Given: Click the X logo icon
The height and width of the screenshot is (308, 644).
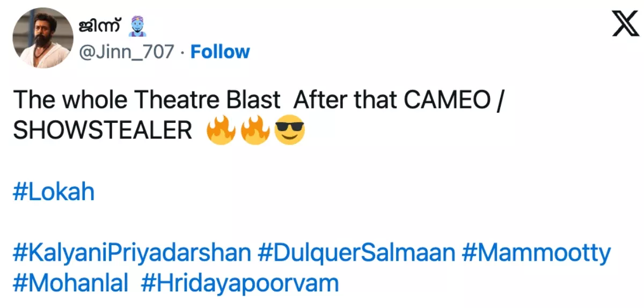Looking at the screenshot, I should (x=625, y=24).
